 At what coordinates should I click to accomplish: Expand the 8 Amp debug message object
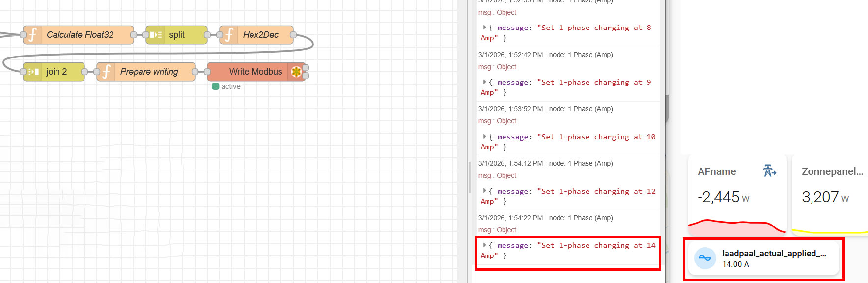pos(484,28)
